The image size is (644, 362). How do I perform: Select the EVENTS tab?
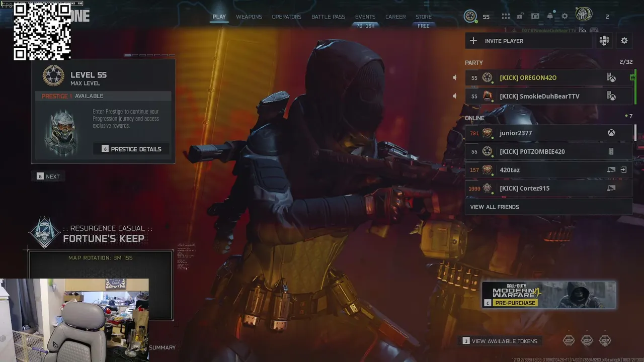click(x=365, y=17)
